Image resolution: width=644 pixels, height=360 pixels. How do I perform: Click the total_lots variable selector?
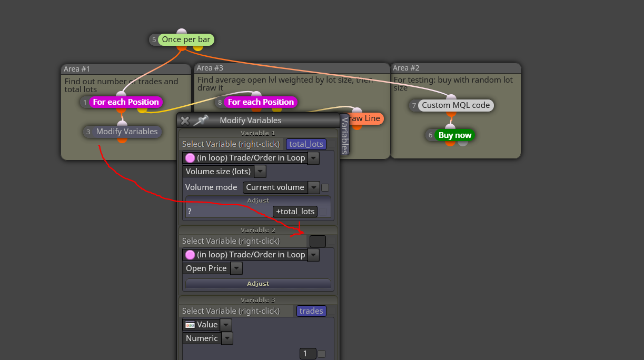[x=306, y=144]
